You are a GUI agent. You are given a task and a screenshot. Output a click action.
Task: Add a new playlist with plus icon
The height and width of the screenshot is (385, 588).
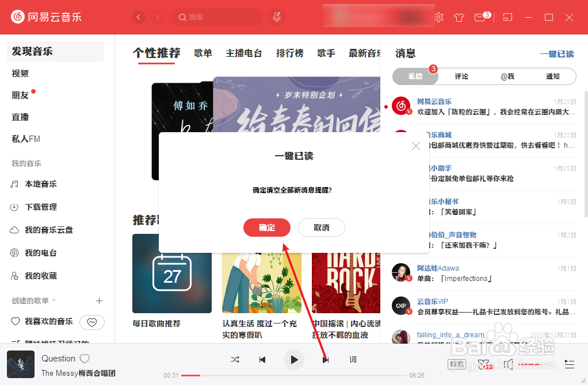point(99,301)
